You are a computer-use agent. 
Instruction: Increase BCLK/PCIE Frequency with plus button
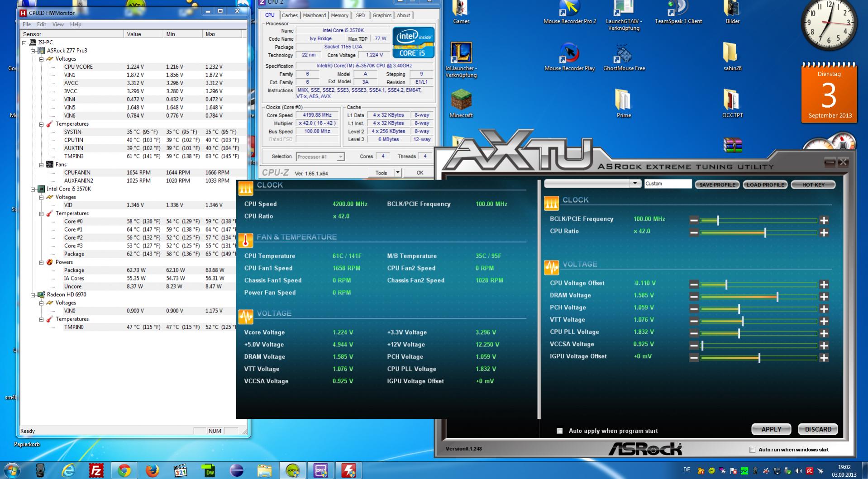point(824,221)
